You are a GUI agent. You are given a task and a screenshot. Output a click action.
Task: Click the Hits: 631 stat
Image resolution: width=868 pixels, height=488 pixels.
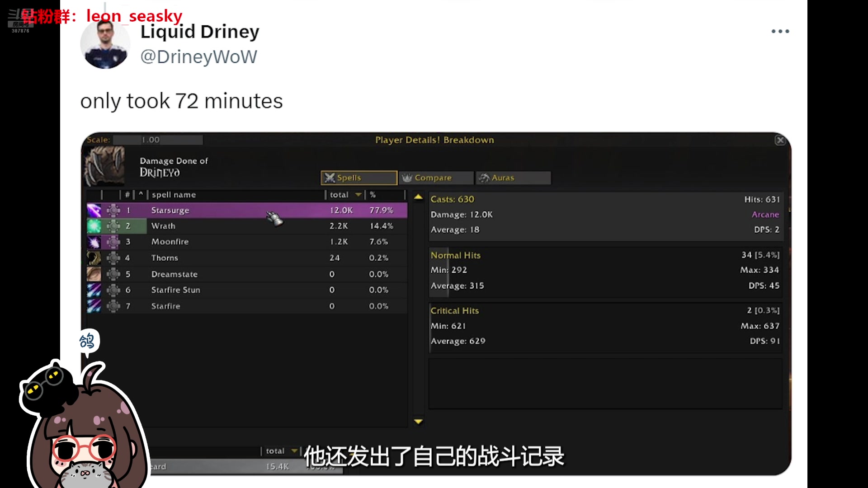(x=762, y=199)
